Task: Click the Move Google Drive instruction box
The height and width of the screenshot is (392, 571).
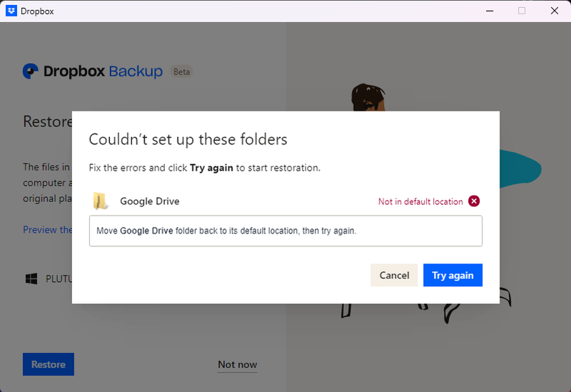Action: [285, 231]
